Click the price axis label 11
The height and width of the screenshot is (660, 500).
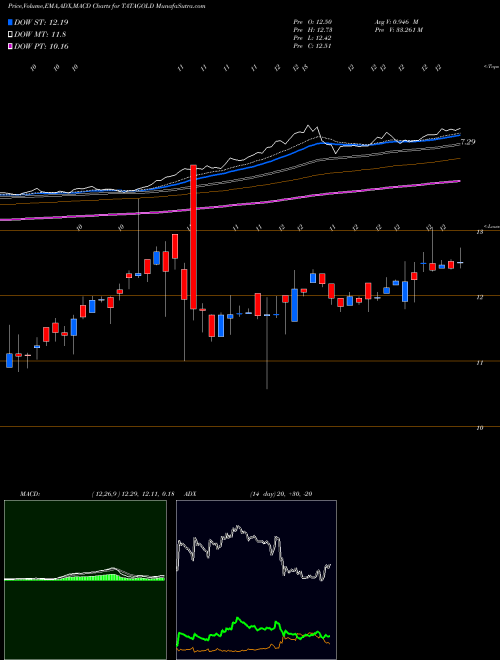(x=479, y=362)
